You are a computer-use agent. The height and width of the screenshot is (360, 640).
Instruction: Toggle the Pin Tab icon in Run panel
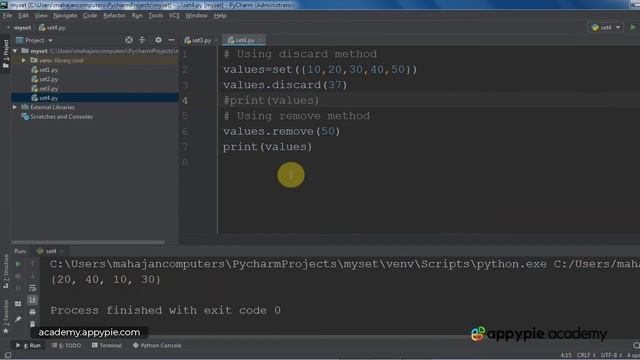click(x=18, y=319)
